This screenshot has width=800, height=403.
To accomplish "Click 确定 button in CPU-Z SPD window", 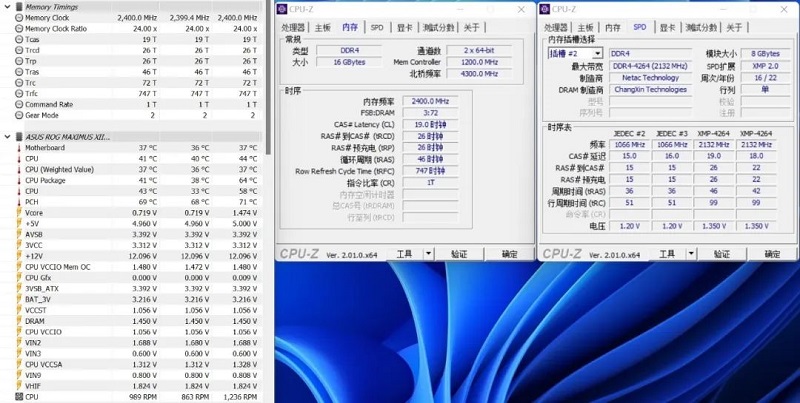I will (x=772, y=254).
